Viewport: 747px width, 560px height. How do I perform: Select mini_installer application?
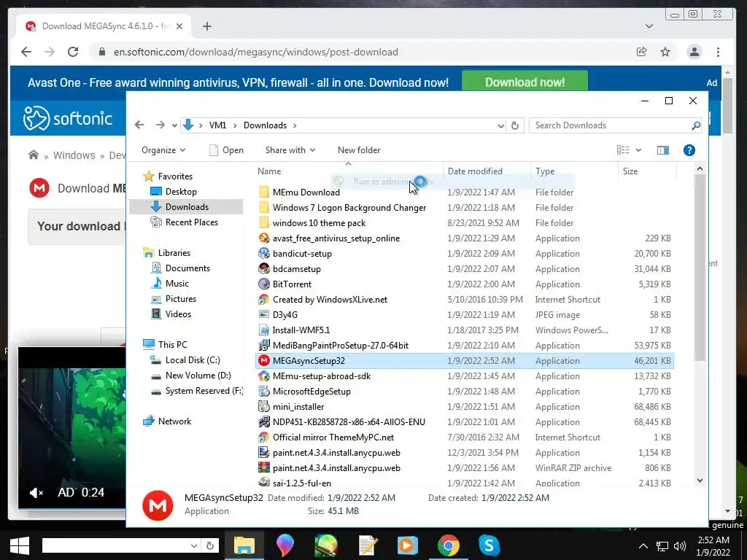click(x=298, y=407)
